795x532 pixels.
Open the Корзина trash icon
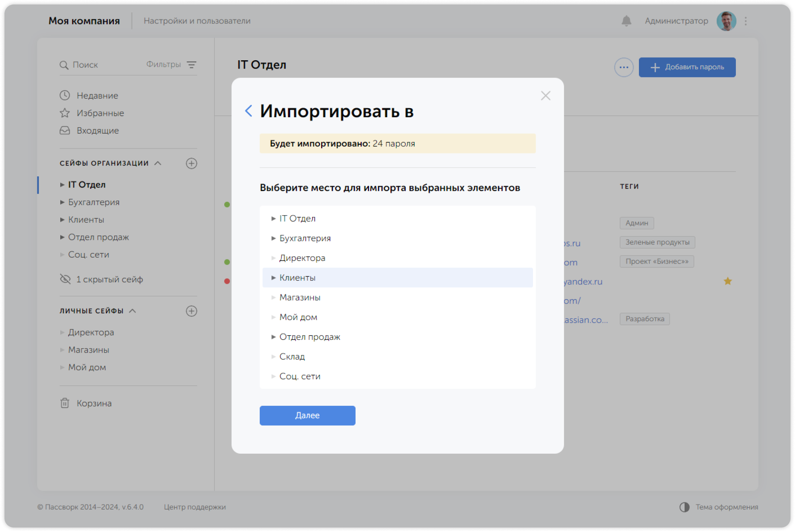(x=65, y=403)
